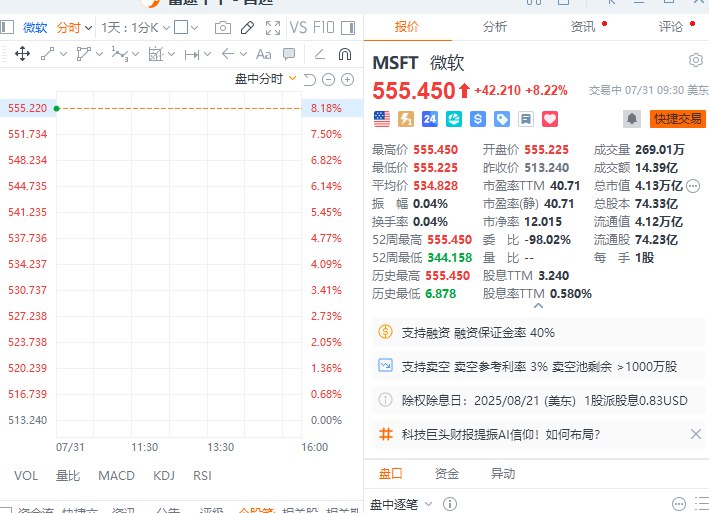Open F10 company info
This screenshot has height=513, width=709.
[324, 28]
